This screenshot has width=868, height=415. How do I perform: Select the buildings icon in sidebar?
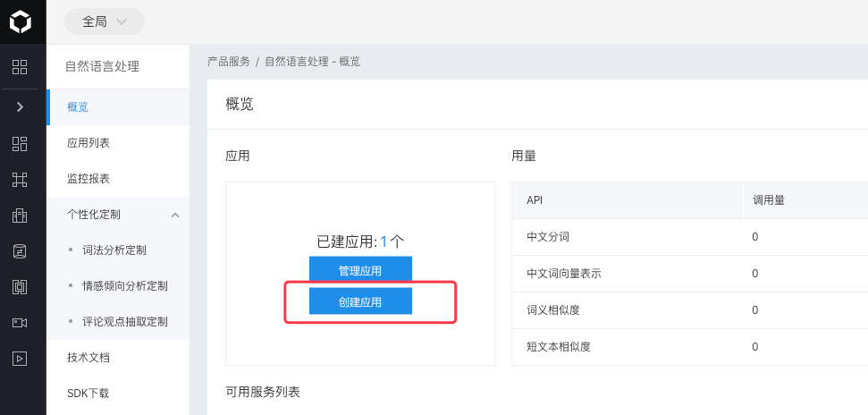[x=20, y=216]
